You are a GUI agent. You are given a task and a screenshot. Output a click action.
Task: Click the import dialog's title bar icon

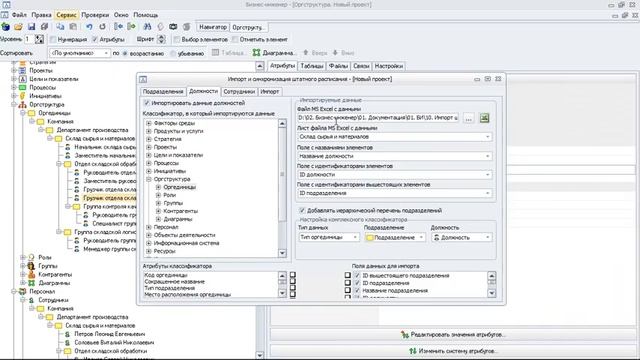tap(143, 79)
